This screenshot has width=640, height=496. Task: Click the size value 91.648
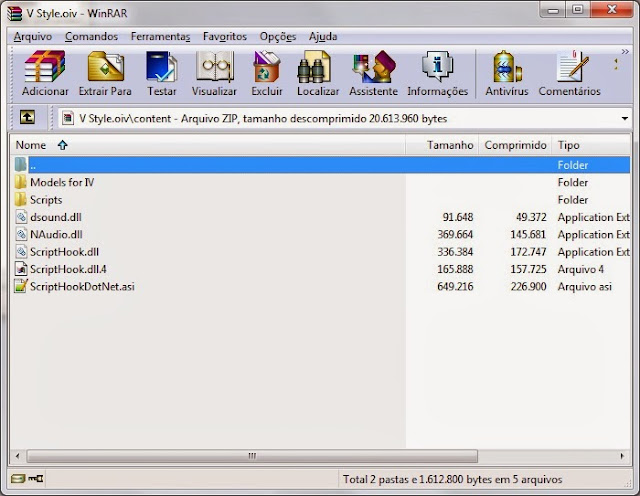click(x=458, y=217)
